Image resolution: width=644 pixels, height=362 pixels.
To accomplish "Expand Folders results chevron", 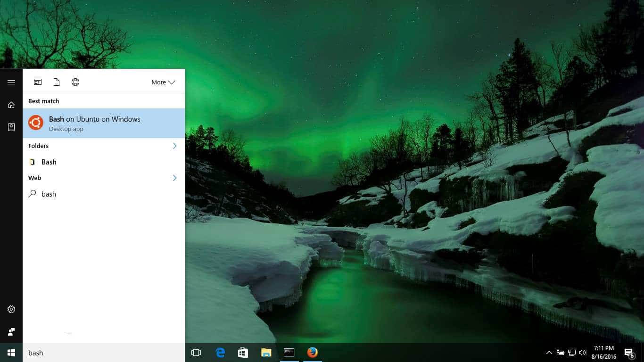I will tap(174, 146).
